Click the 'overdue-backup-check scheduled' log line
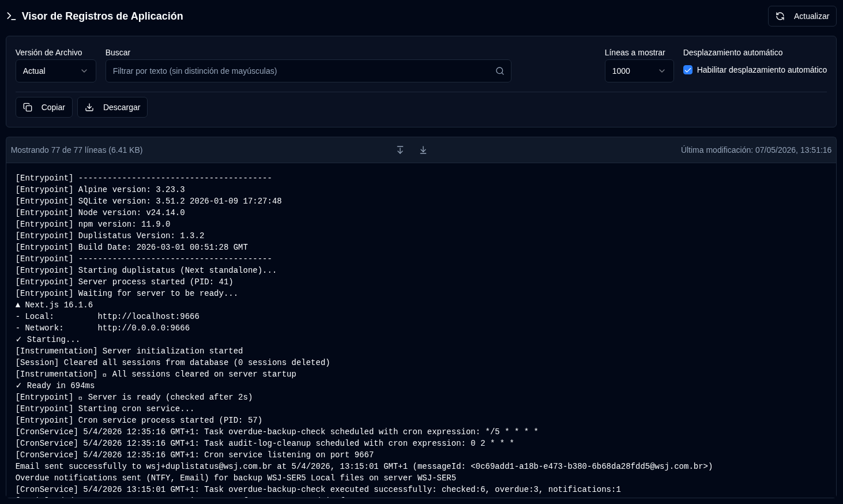Viewport: 843px width, 504px height. 277,431
